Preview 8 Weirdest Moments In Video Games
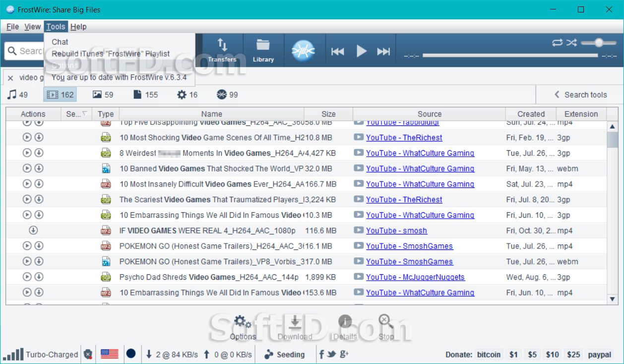 click(x=27, y=153)
